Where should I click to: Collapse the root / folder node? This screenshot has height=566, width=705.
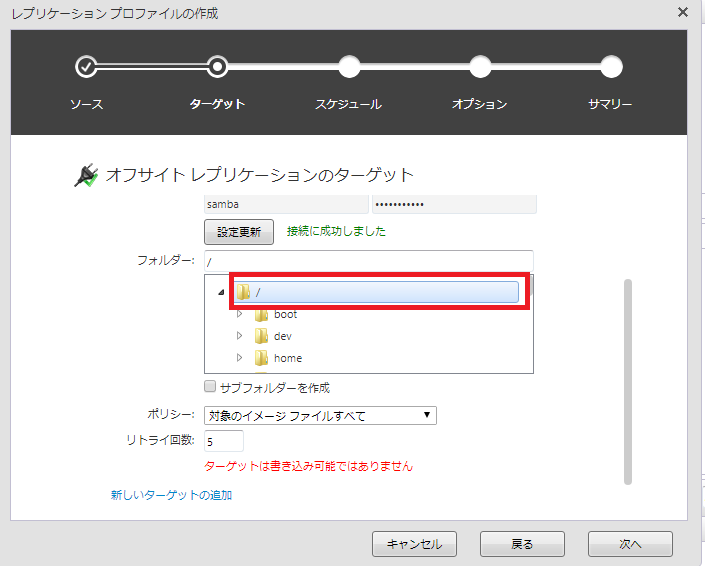(x=221, y=293)
